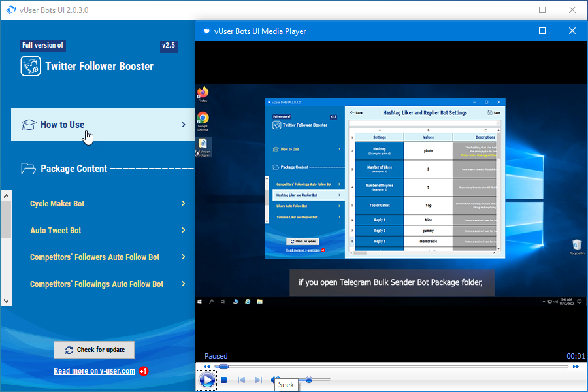Click the Package Content heading

74,169
